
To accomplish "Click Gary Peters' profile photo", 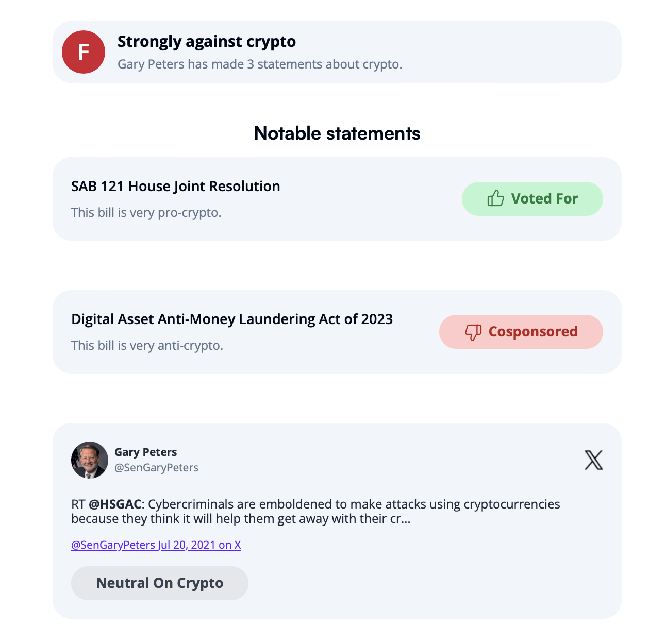I will (x=90, y=460).
